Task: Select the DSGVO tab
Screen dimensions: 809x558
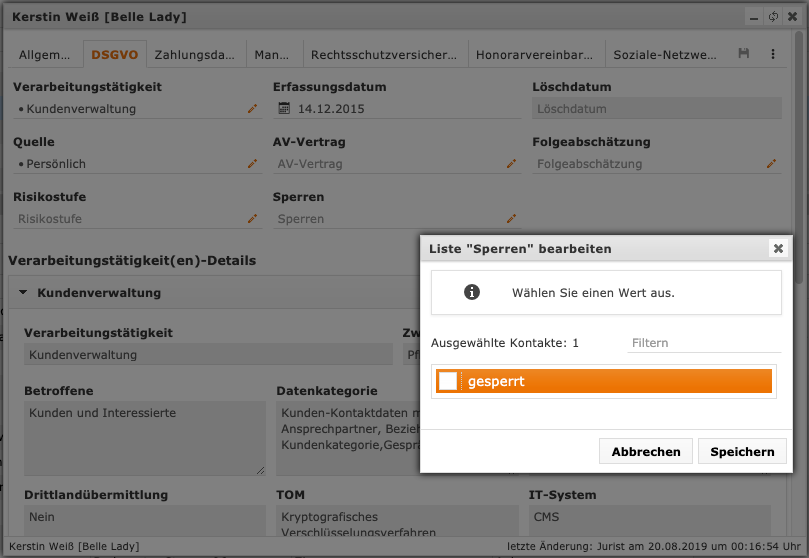Action: point(115,55)
